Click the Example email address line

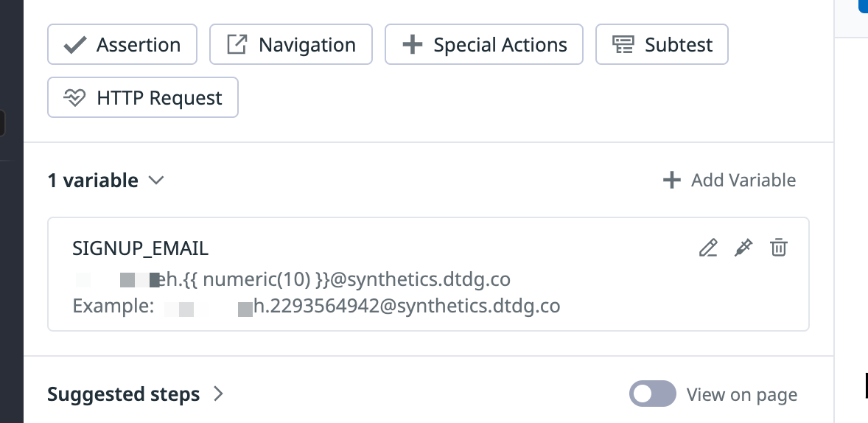(316, 306)
